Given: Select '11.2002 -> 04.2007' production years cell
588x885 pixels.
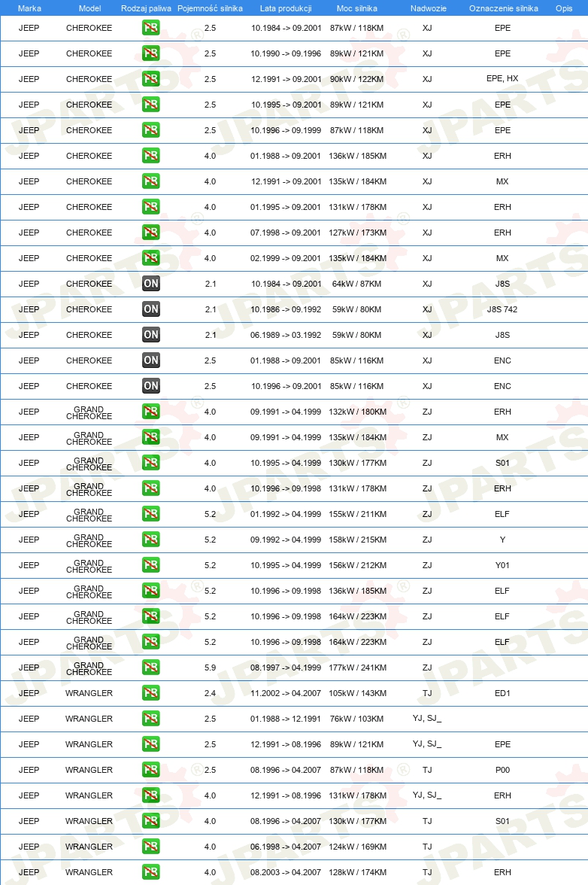Looking at the screenshot, I should pos(286,693).
